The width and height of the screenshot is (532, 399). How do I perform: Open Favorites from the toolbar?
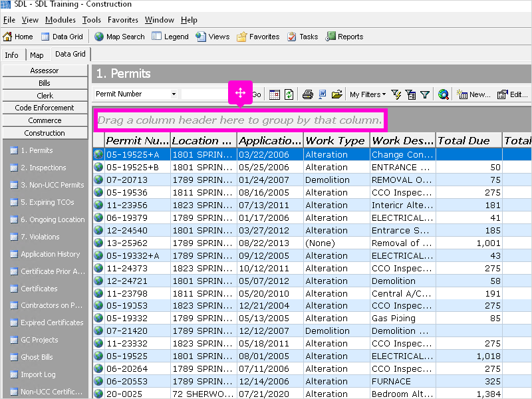click(258, 37)
